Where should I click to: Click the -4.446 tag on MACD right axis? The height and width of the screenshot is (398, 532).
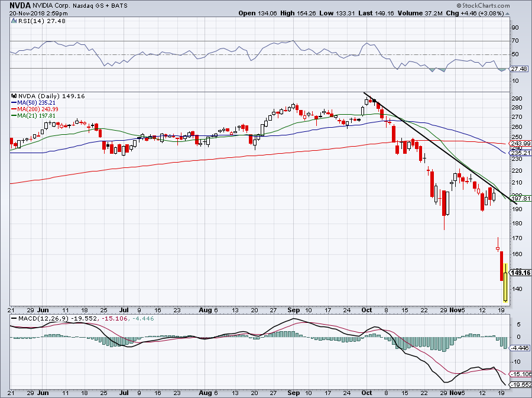click(520, 348)
